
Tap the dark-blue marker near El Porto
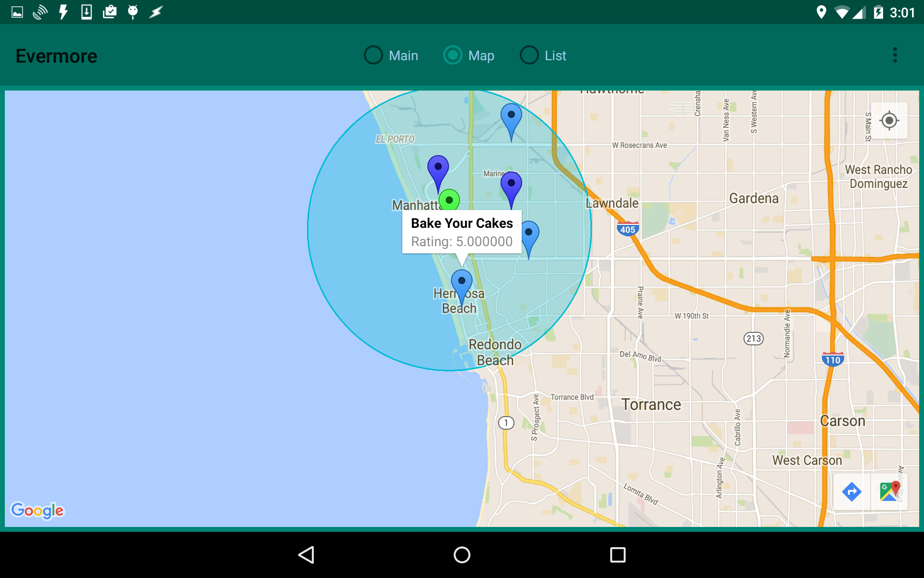pos(438,169)
